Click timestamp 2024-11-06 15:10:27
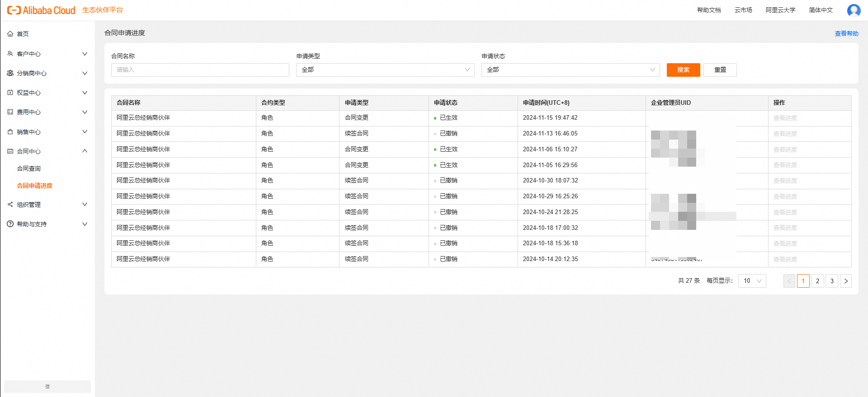The width and height of the screenshot is (868, 397). (550, 149)
